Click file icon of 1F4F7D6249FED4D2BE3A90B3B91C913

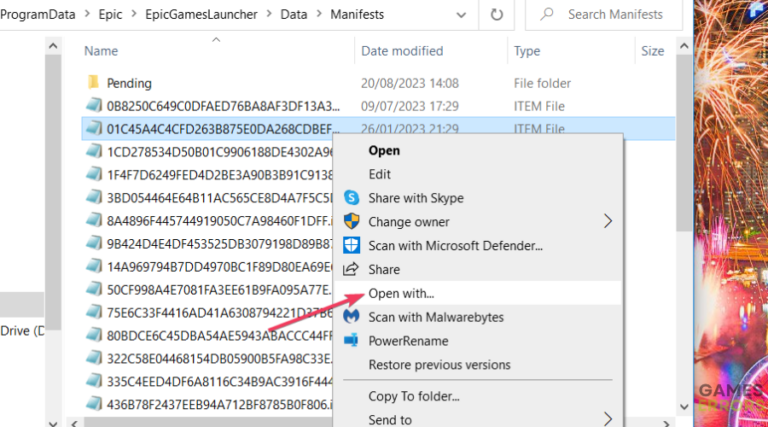point(94,174)
